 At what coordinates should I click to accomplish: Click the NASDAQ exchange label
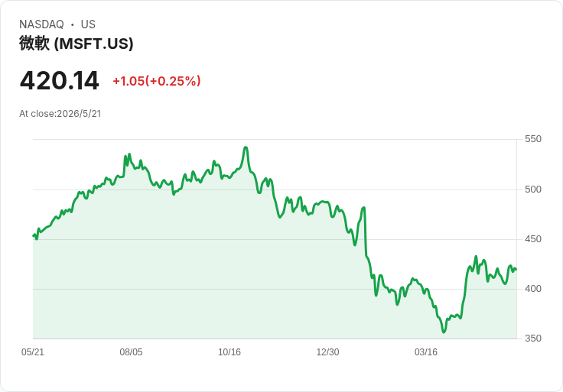(41, 24)
